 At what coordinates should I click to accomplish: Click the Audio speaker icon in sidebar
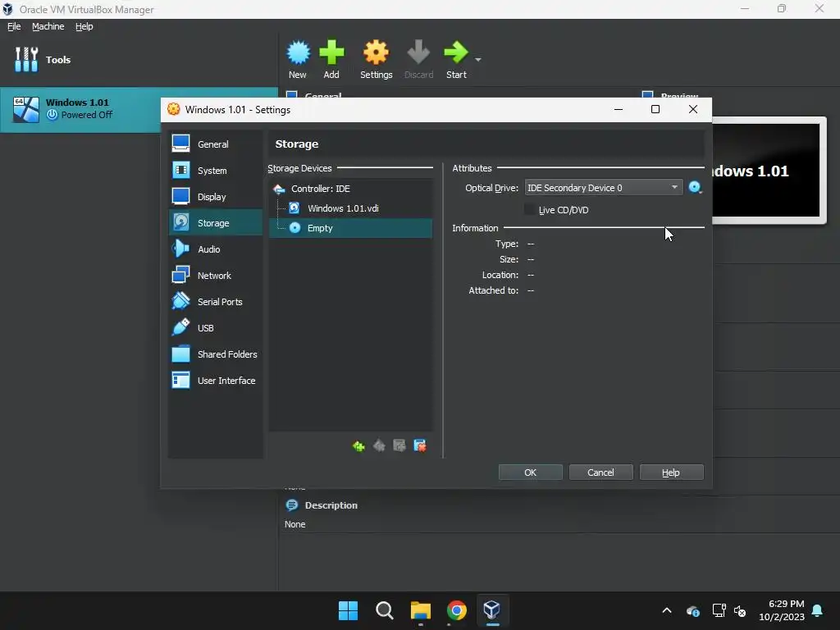click(x=180, y=249)
